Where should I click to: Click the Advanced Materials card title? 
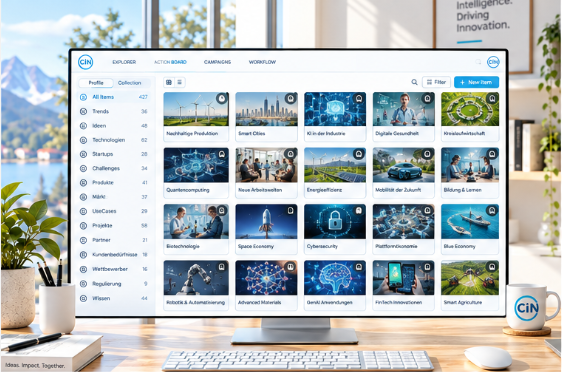(259, 302)
